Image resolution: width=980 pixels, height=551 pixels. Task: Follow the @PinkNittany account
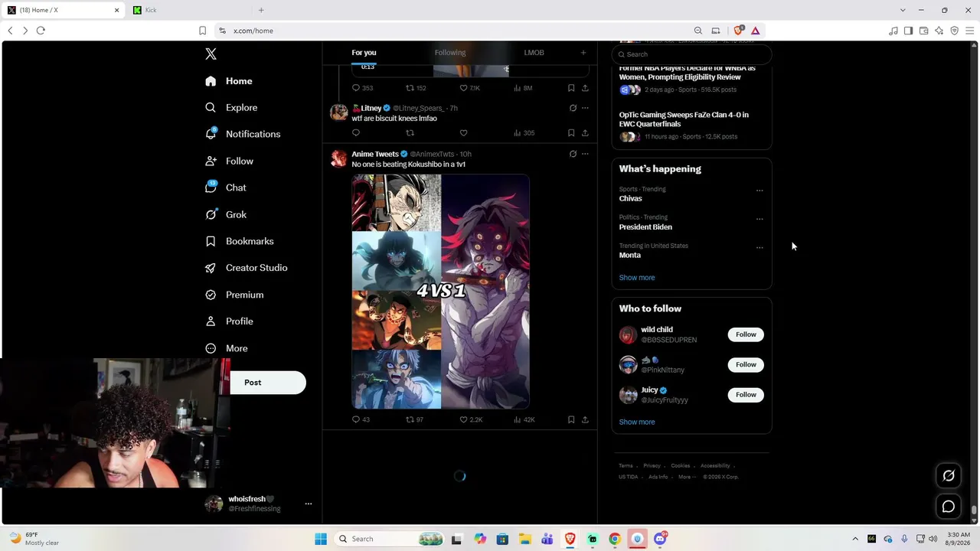pos(746,364)
